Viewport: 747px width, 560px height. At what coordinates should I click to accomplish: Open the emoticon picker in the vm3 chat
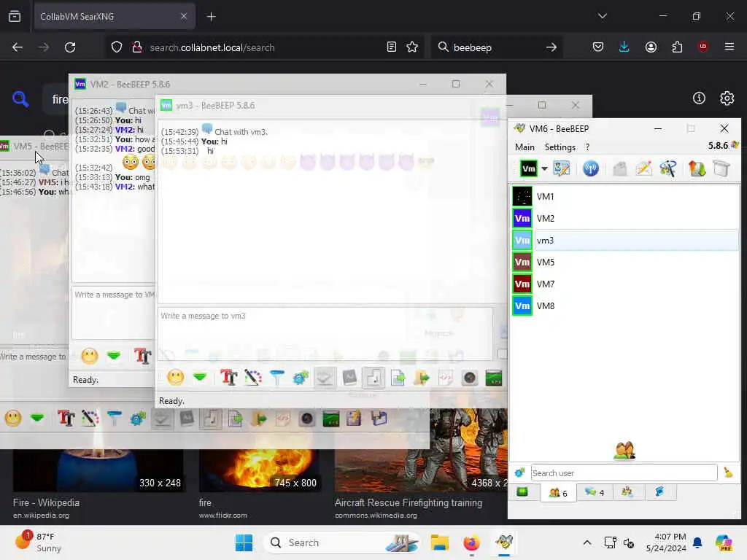click(175, 378)
